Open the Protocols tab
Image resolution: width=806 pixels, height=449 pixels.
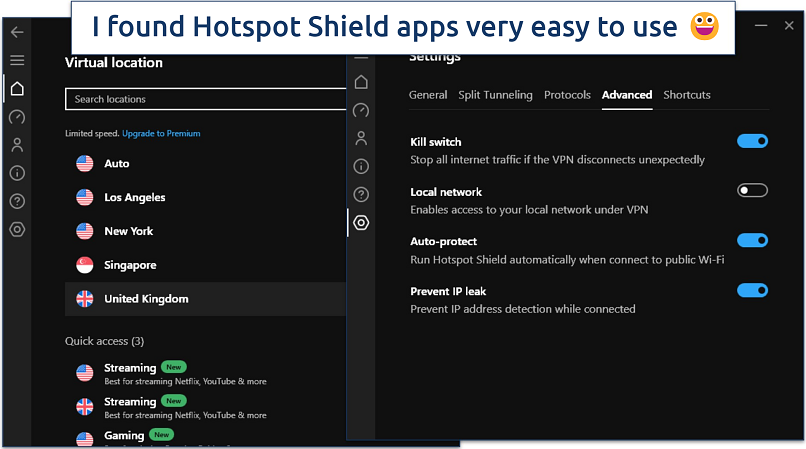click(567, 95)
